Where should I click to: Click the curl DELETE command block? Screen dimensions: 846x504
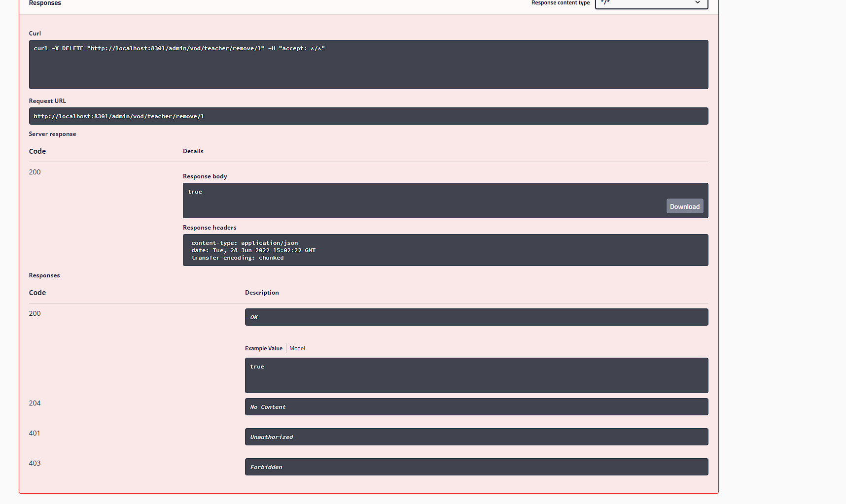[x=368, y=65]
